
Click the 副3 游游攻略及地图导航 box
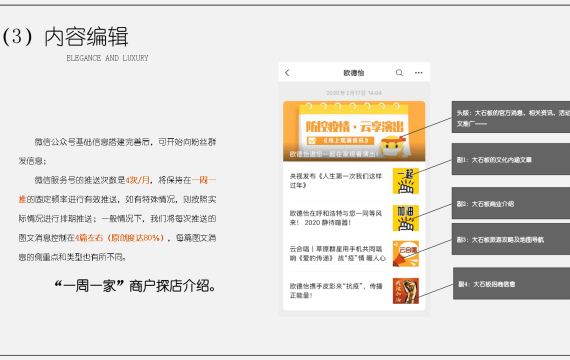pyautogui.click(x=511, y=239)
